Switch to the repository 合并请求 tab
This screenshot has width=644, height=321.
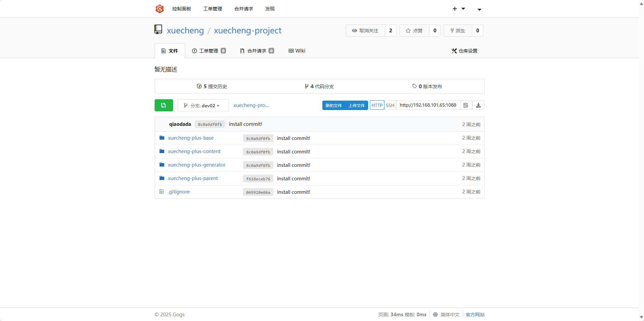coord(257,51)
